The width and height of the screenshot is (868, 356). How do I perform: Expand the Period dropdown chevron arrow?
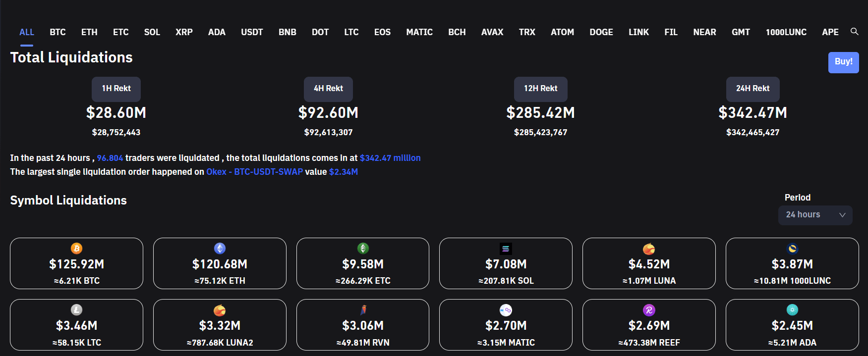tap(842, 215)
